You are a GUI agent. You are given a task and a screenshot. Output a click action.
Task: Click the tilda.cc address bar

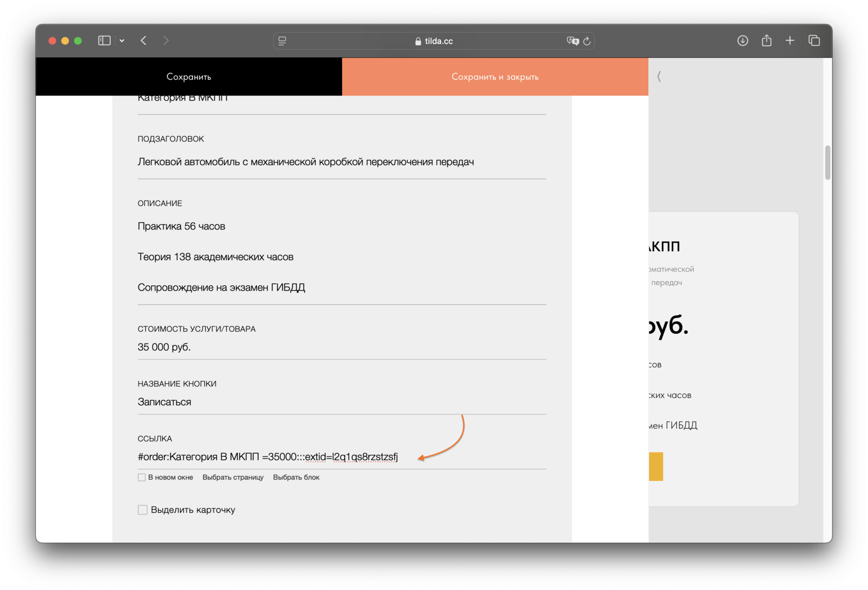click(433, 41)
